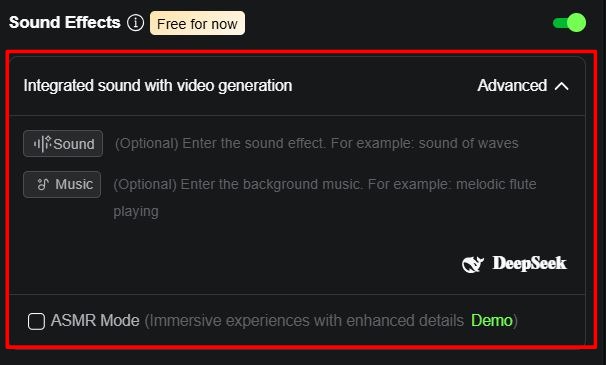Click the Sound tag button

coord(63,144)
